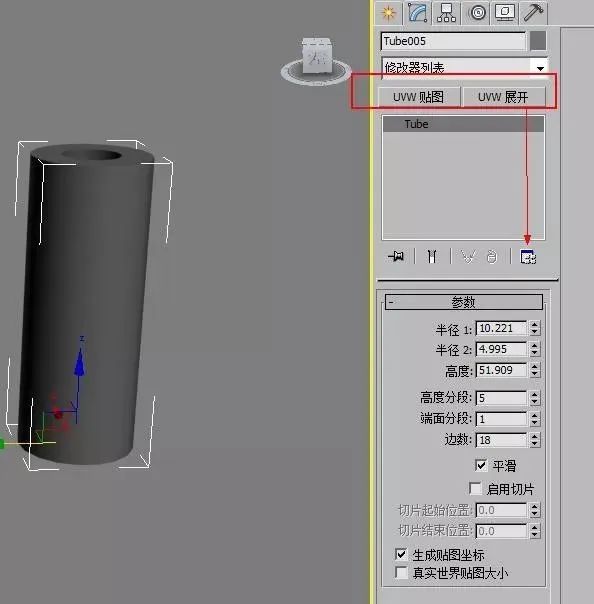Adjust the 端面分段 spinner arrows
This screenshot has width=594, height=604.
point(534,419)
